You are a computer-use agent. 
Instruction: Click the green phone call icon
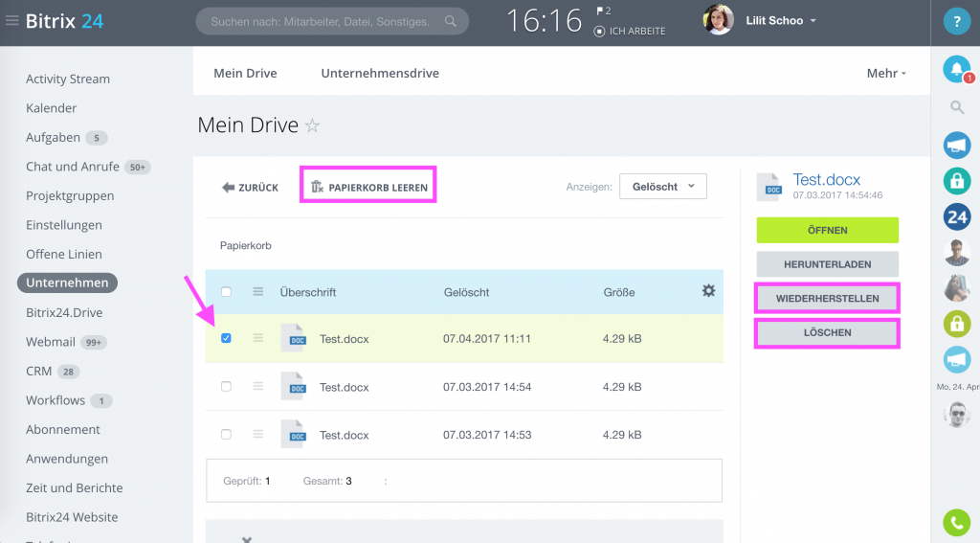957,522
